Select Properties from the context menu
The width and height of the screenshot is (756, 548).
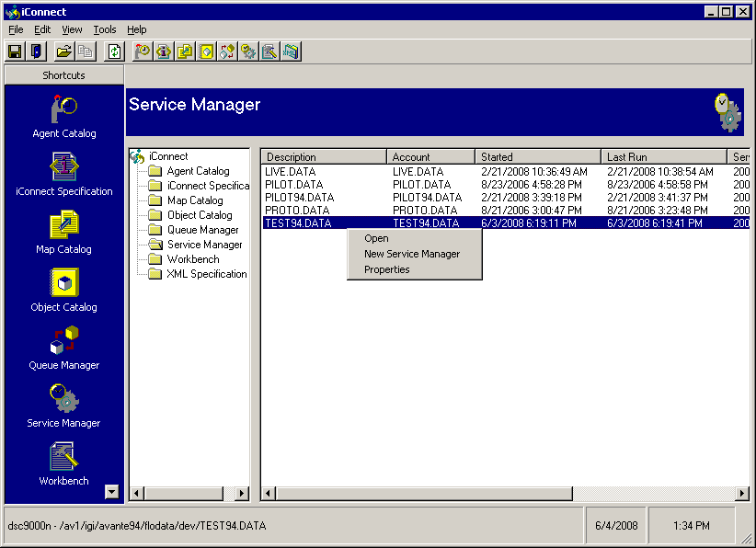(386, 269)
